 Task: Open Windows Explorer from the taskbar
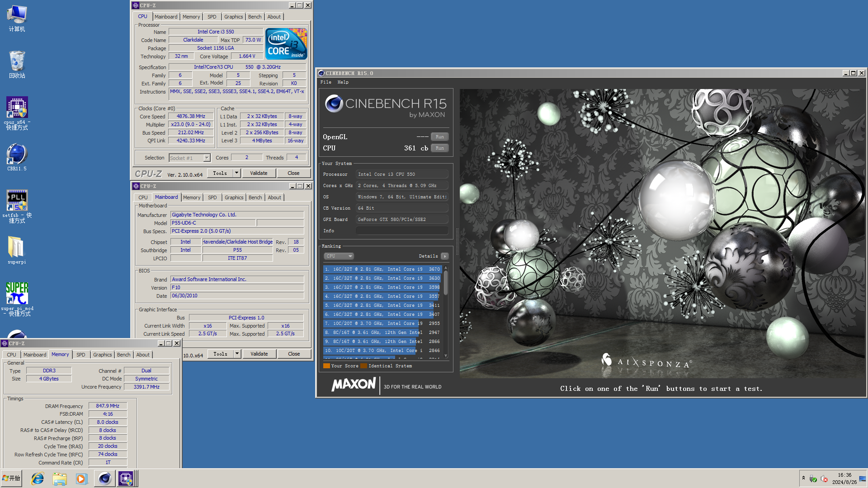tap(60, 479)
